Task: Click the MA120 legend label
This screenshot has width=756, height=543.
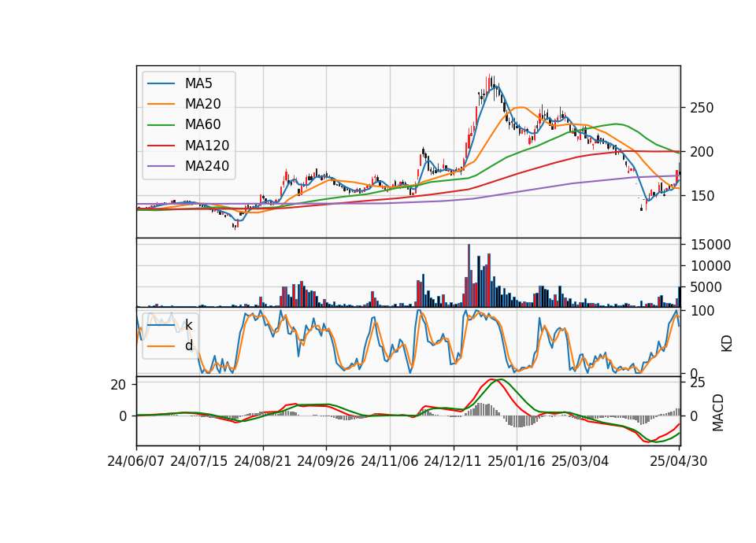Action: click(x=207, y=146)
